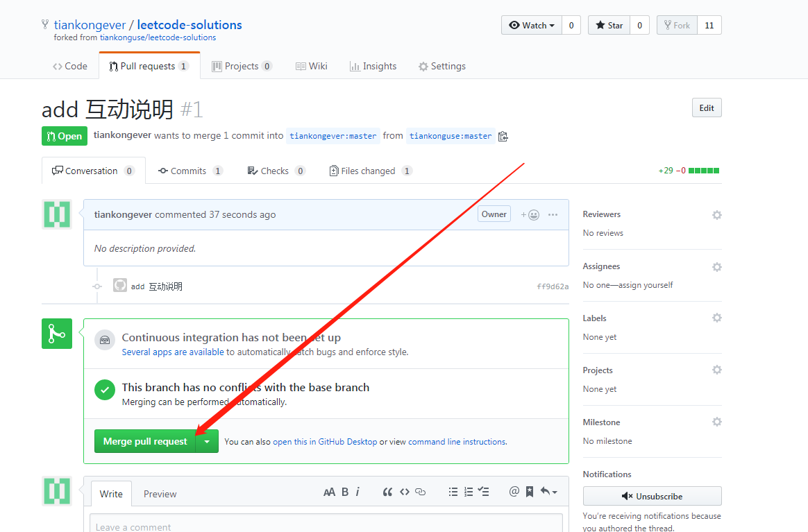Open the Assignees gear settings
Screen dimensions: 808x532
pos(717,267)
